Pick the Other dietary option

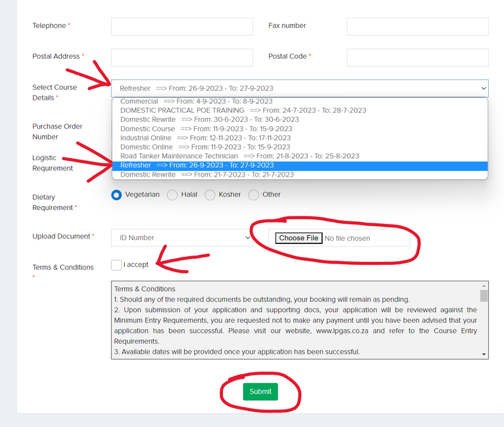pyautogui.click(x=254, y=195)
